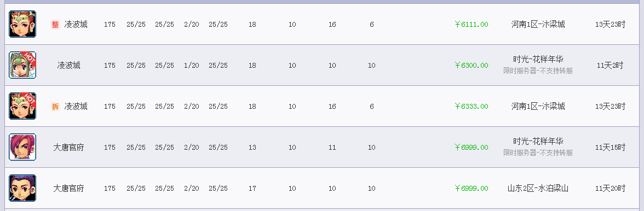Click 凌波城 name beside the 整 tag
Viewport: 644px width, 211px height.
(76, 25)
